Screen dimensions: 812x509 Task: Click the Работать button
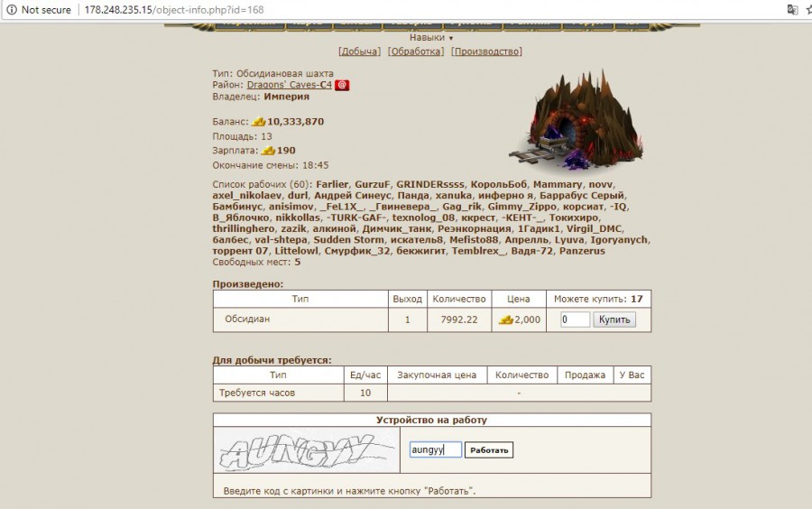(x=489, y=450)
